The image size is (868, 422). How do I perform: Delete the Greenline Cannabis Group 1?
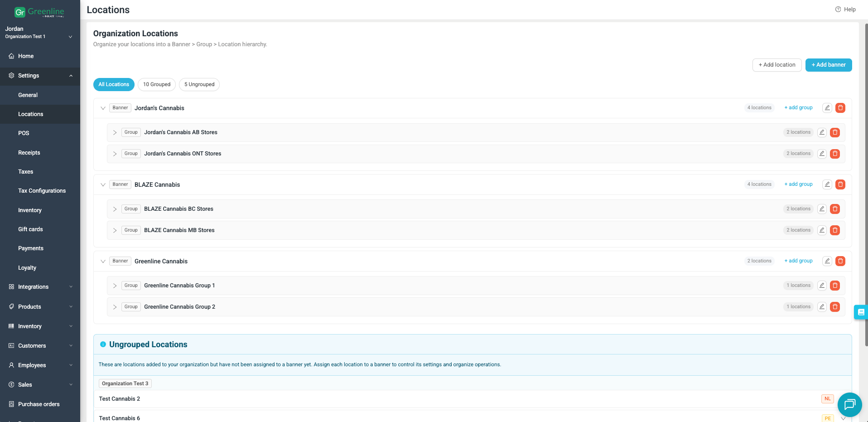pos(835,286)
